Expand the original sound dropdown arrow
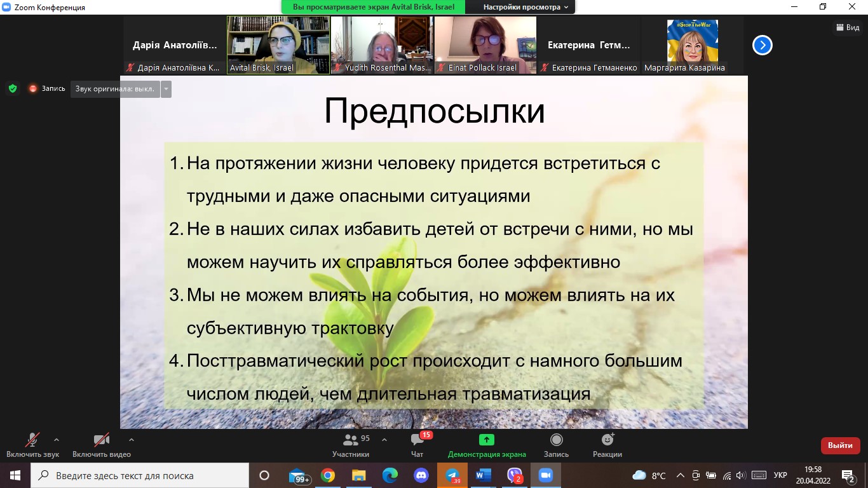The image size is (868, 488). [166, 89]
